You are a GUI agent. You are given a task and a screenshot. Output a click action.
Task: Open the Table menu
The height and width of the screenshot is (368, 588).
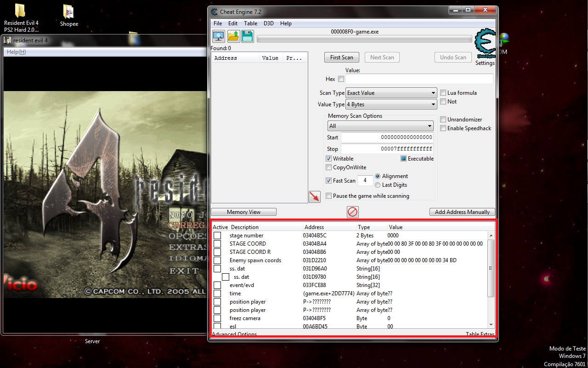[x=250, y=23]
